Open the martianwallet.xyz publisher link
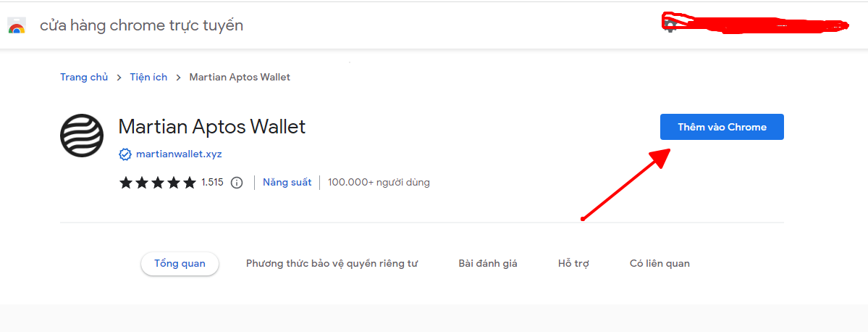 179,154
